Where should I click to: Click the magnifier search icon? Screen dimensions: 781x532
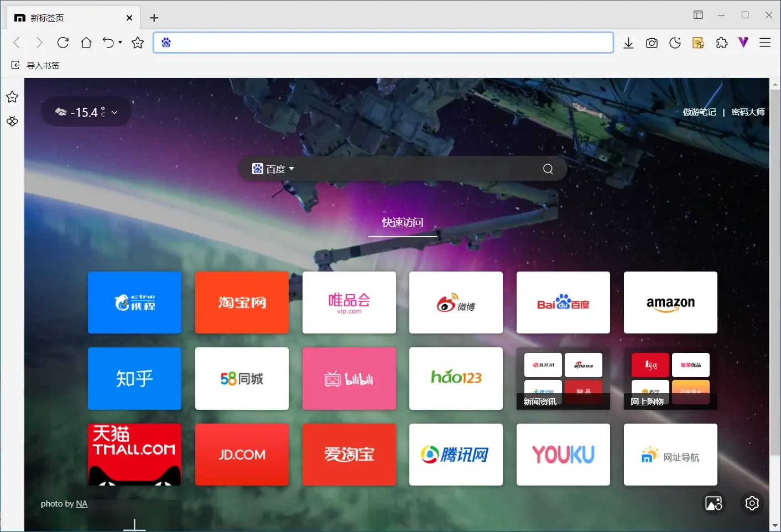[x=548, y=169]
